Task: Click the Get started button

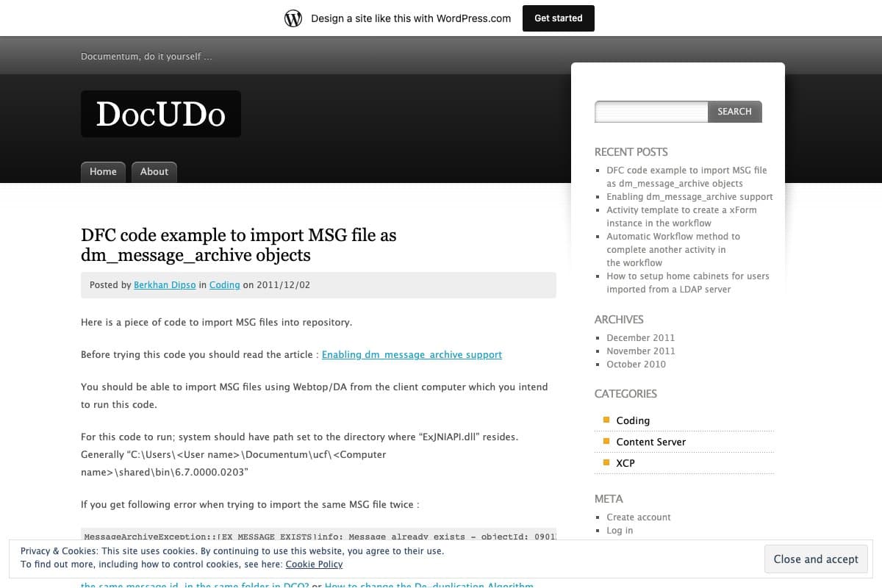Action: pyautogui.click(x=558, y=18)
